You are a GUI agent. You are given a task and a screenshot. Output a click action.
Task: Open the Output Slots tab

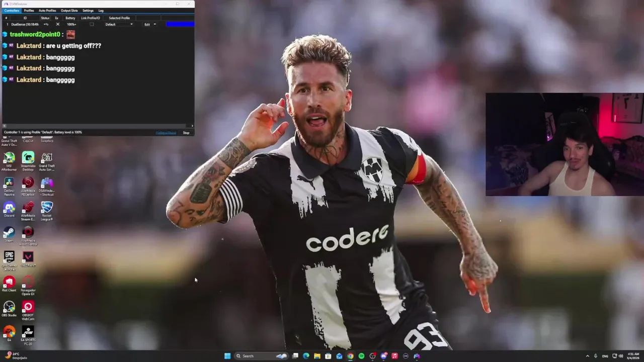(x=69, y=11)
